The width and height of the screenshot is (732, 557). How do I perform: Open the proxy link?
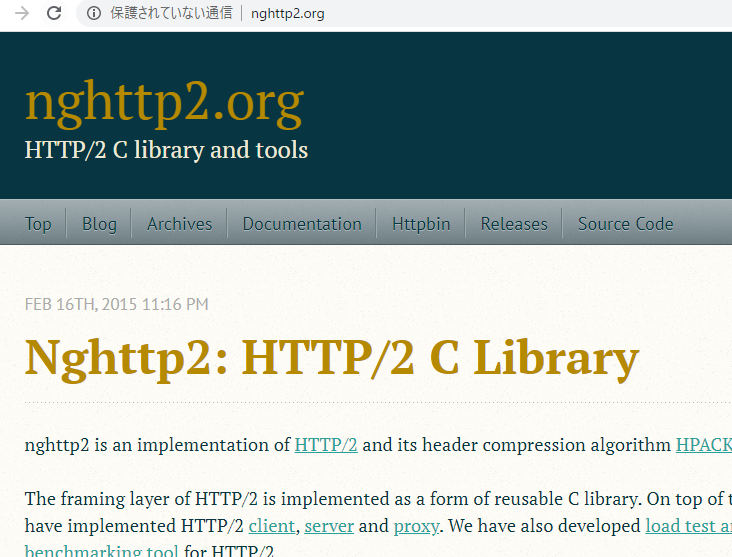pos(416,527)
